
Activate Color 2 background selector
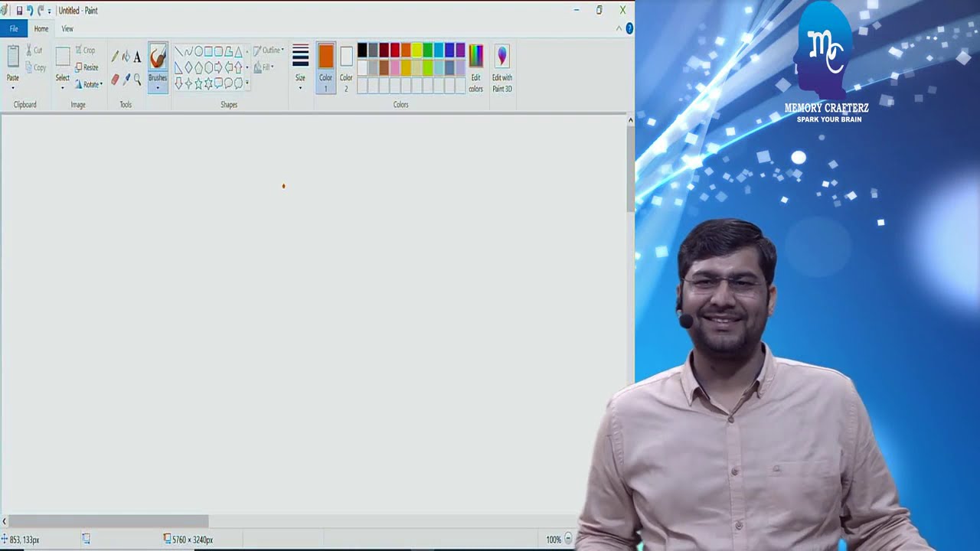pyautogui.click(x=346, y=67)
